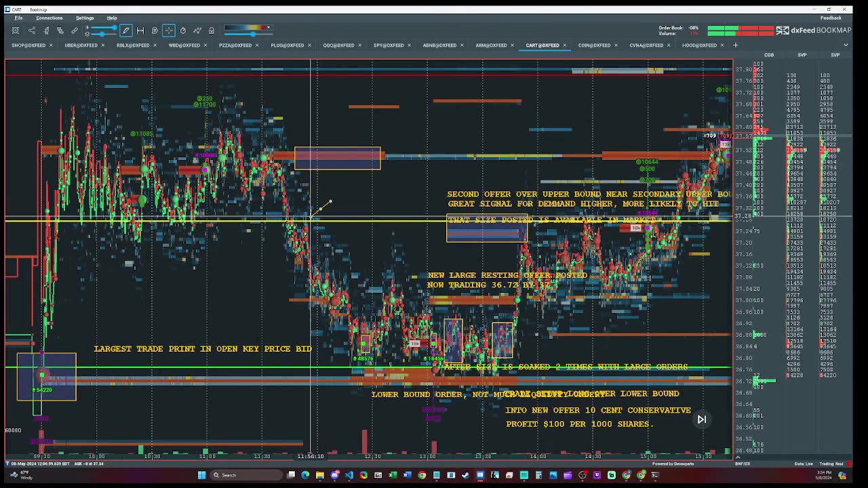Screen dimensions: 868x488
Task: Switch to the QQQ@DXFEED tab
Action: point(339,45)
